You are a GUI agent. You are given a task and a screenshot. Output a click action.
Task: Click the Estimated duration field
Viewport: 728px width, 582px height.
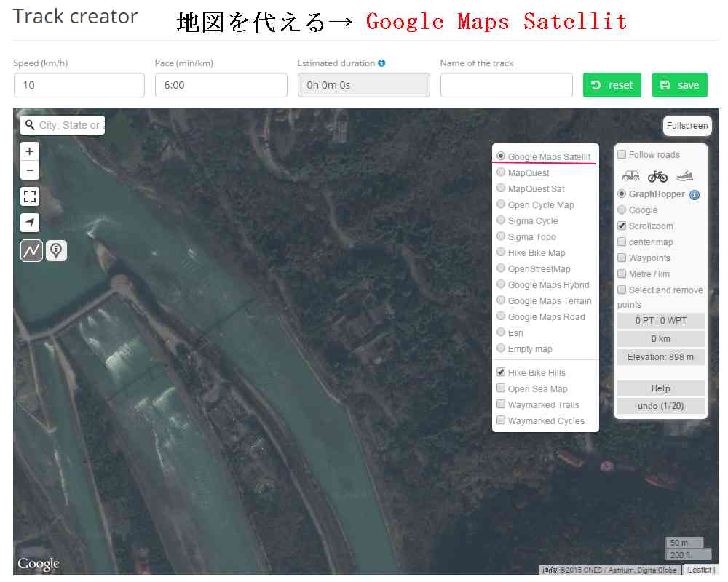[x=364, y=85]
